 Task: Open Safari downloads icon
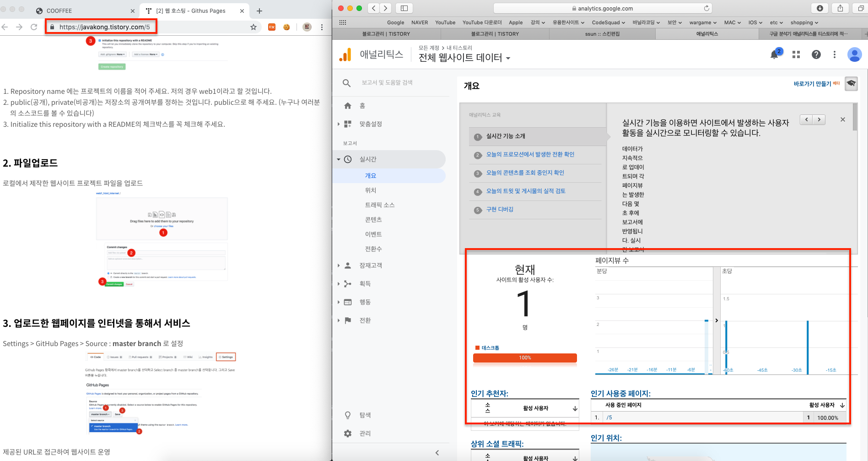(820, 8)
